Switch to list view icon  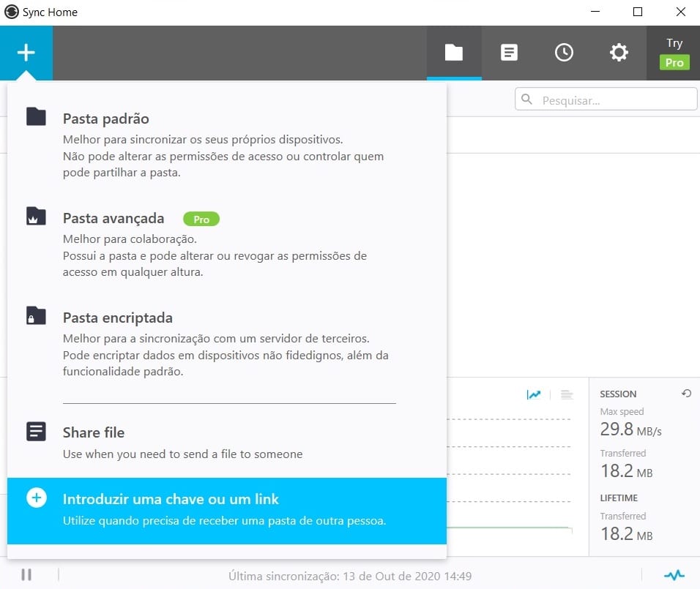point(567,394)
